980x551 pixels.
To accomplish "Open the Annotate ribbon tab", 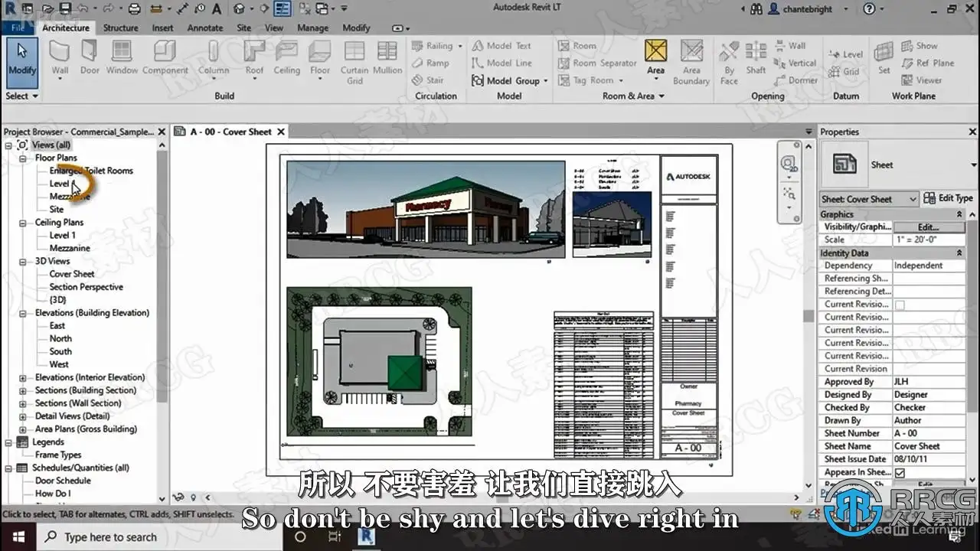I will click(x=205, y=28).
